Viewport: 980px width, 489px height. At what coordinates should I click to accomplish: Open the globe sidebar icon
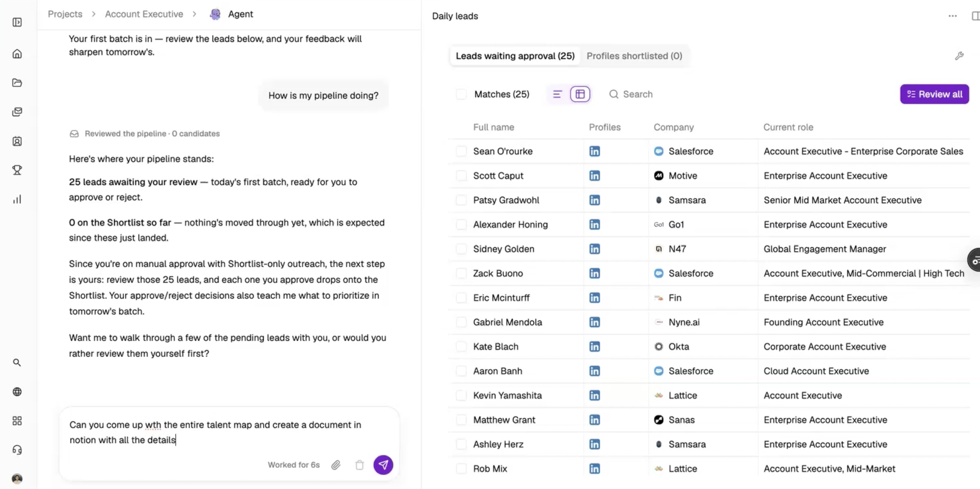(17, 392)
